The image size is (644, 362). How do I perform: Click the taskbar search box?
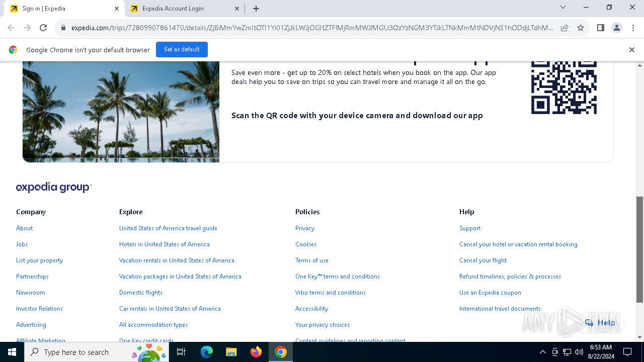click(x=97, y=352)
